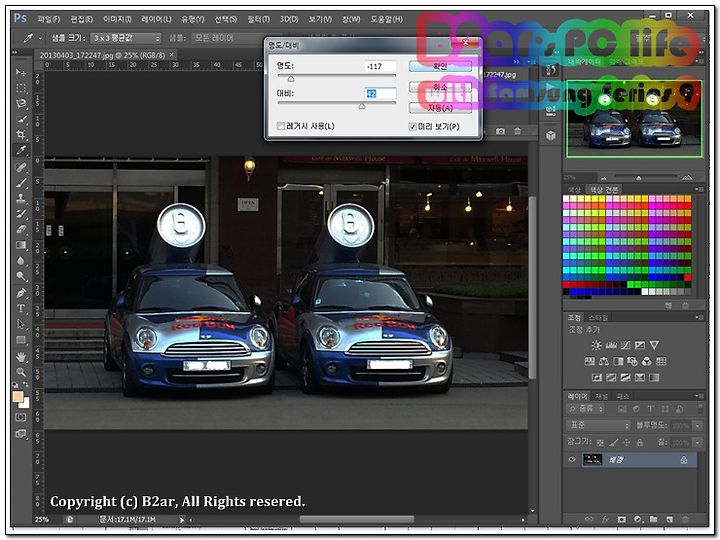Add a Curves adjustment layer

click(625, 345)
